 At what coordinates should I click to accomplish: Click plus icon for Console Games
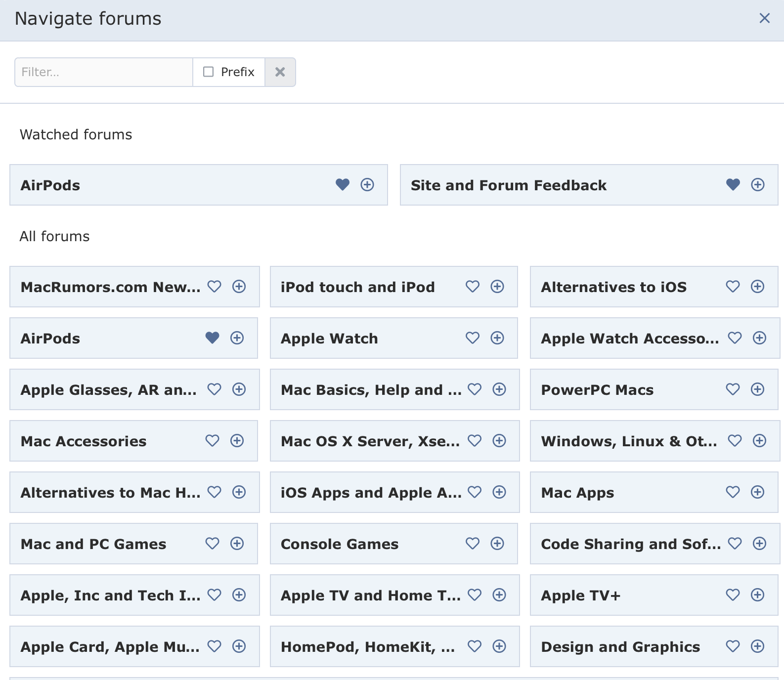(497, 544)
